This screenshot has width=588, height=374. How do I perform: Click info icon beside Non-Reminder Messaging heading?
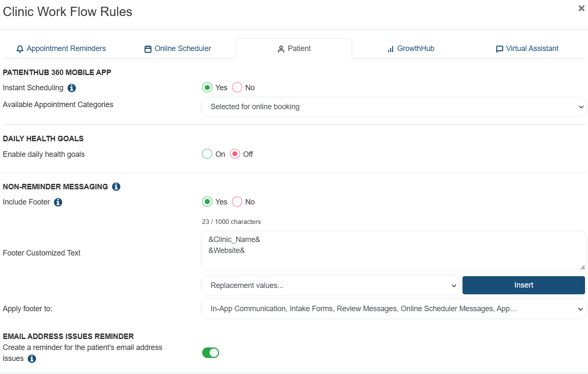[x=116, y=186]
